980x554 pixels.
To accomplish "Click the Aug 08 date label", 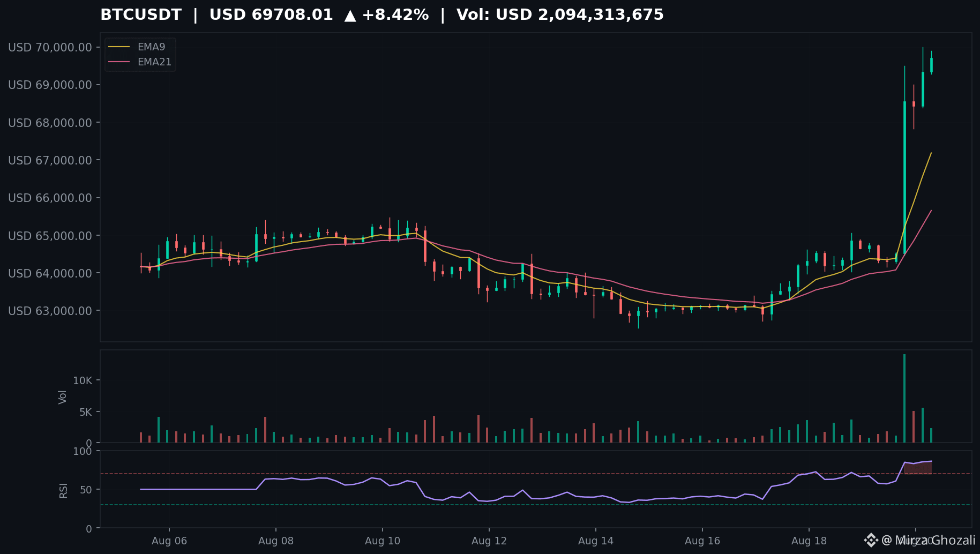I will coord(276,541).
